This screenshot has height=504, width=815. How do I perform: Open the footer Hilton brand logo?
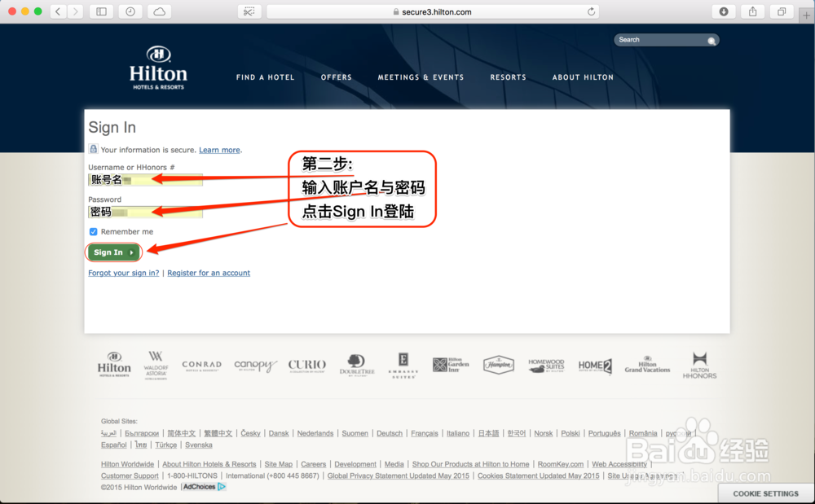click(114, 365)
